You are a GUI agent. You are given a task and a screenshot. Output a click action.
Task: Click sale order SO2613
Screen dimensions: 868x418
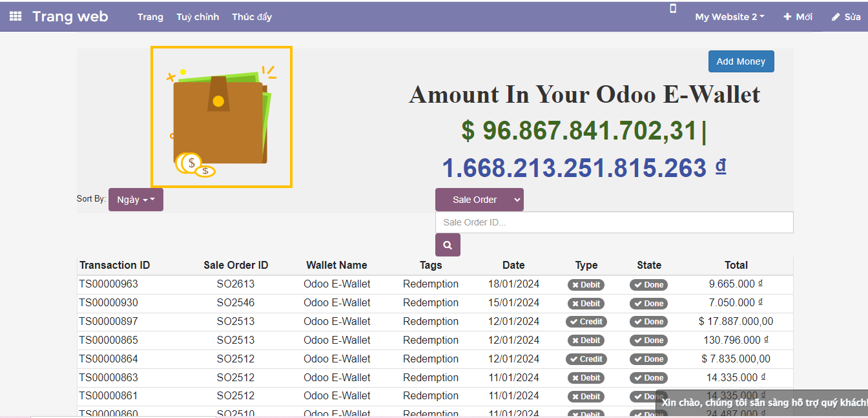[236, 284]
